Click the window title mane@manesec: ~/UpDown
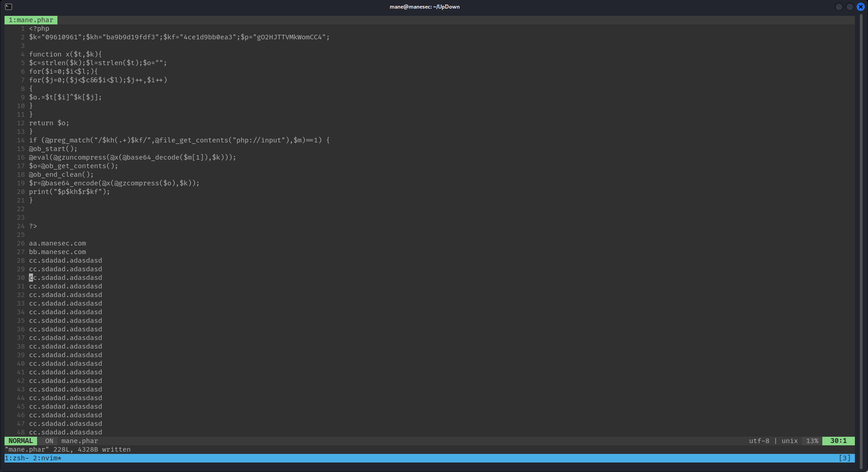 tap(425, 7)
